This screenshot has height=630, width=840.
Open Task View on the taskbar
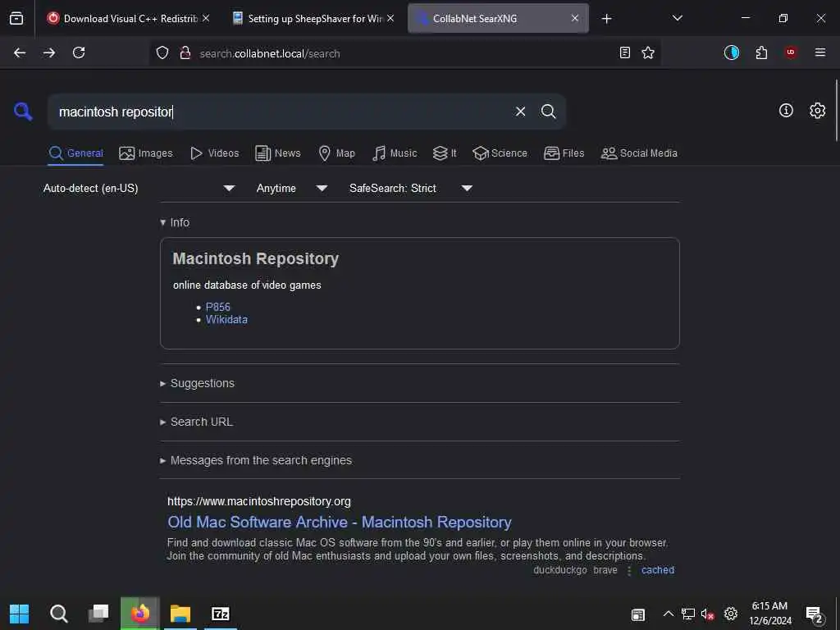tap(98, 613)
